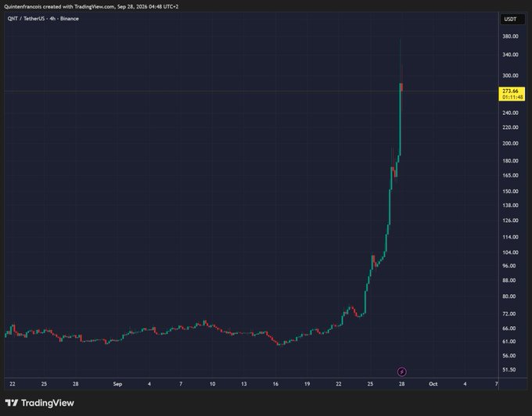Screen dimensions: 532x416
Task: Click the 16 date label on the time axis
Action: coord(275,384)
